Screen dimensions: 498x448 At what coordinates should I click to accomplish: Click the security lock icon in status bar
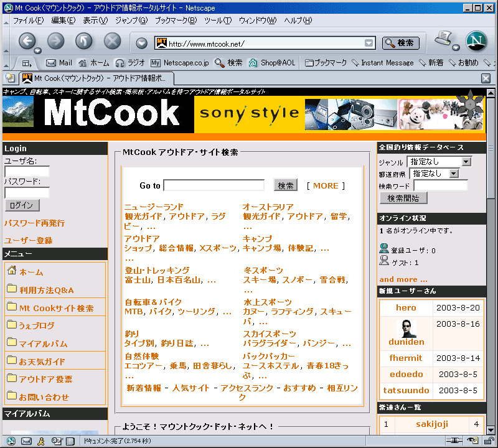[x=489, y=441]
